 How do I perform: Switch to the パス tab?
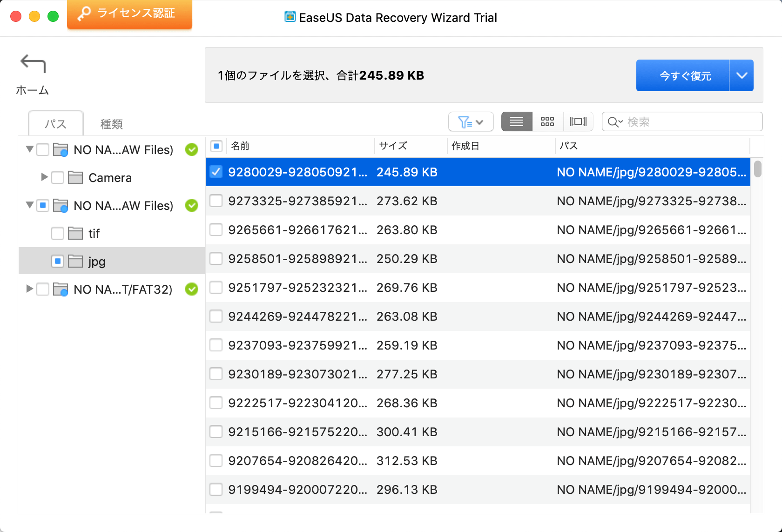56,123
